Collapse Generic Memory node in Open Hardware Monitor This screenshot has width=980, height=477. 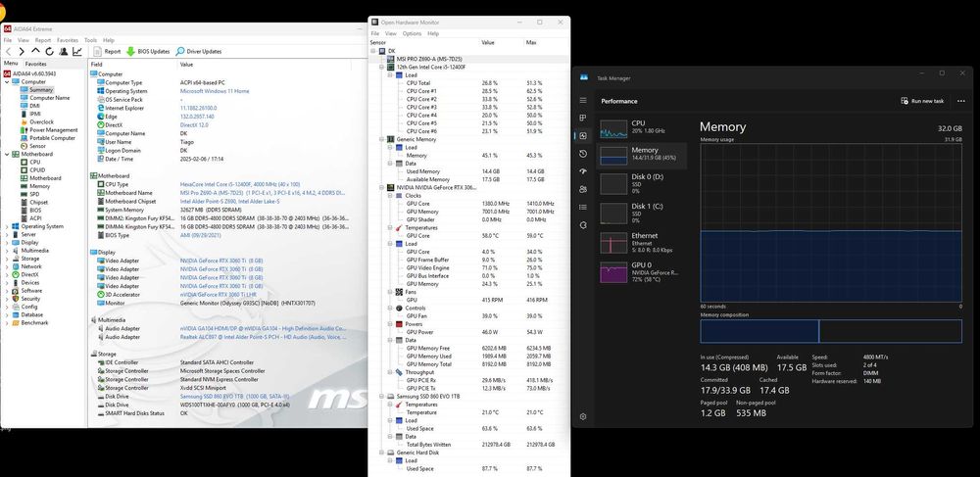[x=382, y=139]
